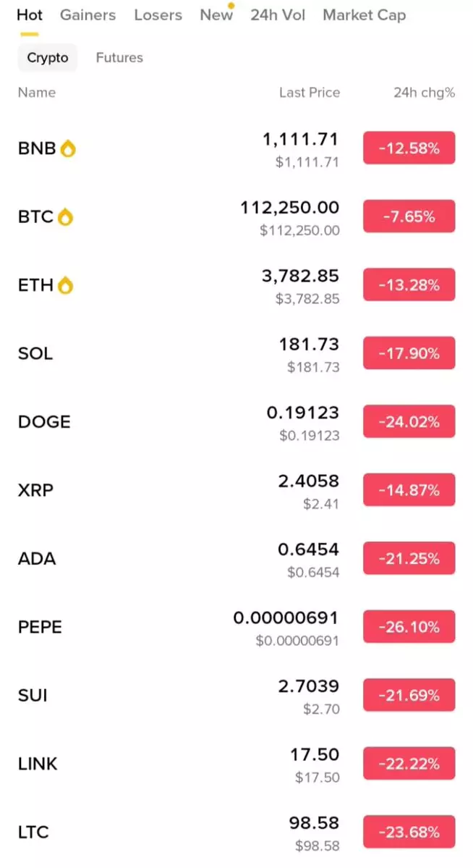Select the Crypto filter pill

point(48,58)
